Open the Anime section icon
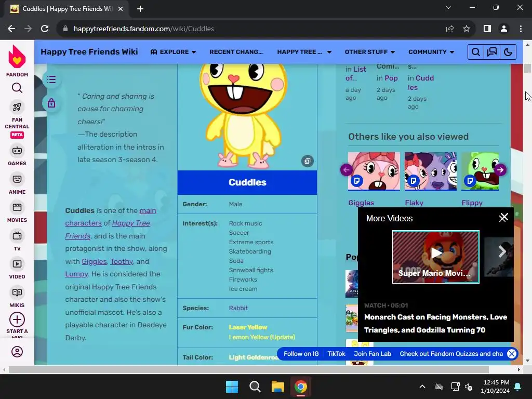 17,179
